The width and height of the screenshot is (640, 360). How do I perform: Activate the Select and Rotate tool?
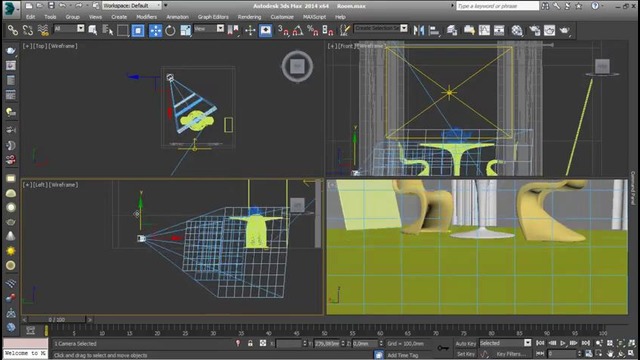170,30
